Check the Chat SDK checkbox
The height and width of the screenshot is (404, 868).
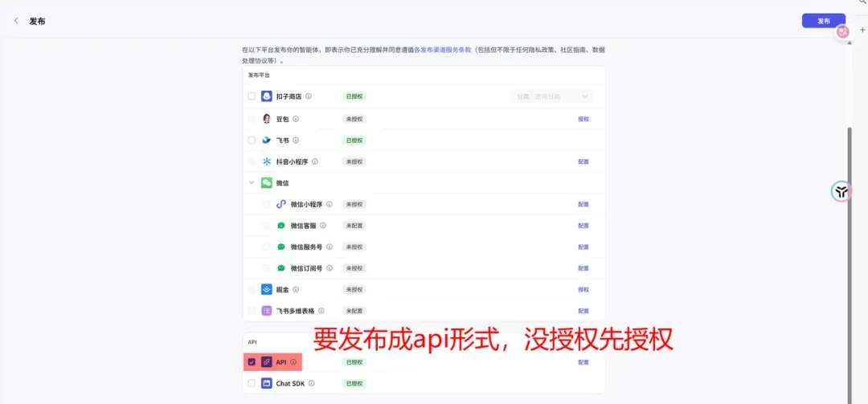pyautogui.click(x=252, y=383)
